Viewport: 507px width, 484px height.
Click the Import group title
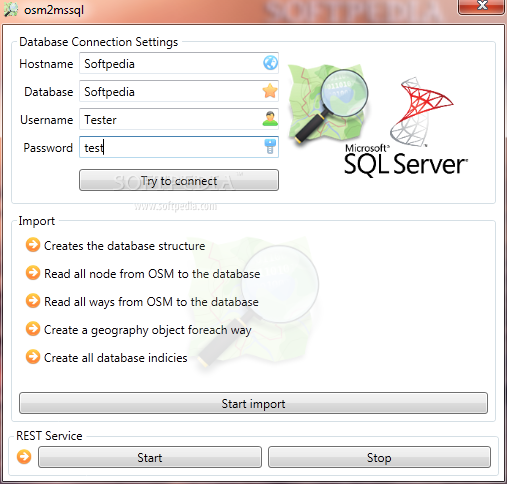click(37, 221)
